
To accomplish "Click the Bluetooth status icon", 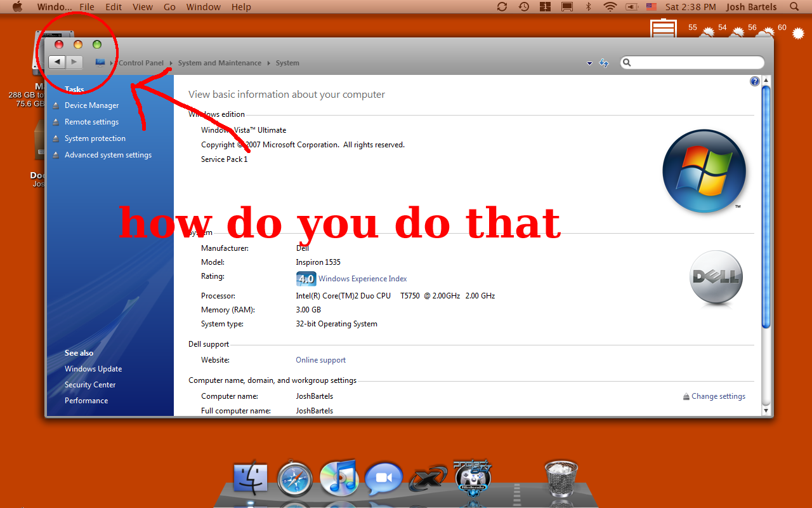I will point(588,6).
